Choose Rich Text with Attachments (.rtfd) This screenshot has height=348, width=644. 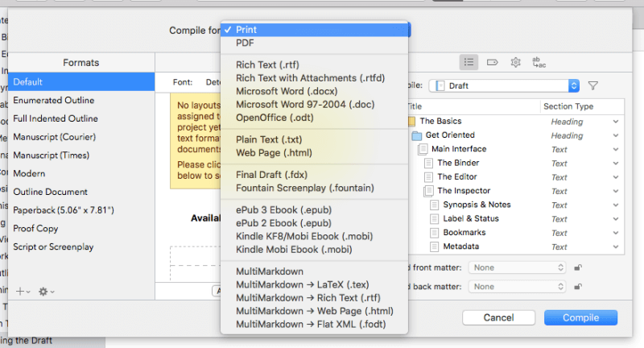[x=315, y=78]
